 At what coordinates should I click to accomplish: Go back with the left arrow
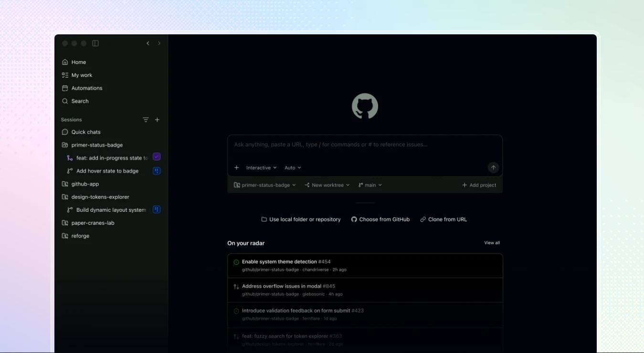(148, 43)
